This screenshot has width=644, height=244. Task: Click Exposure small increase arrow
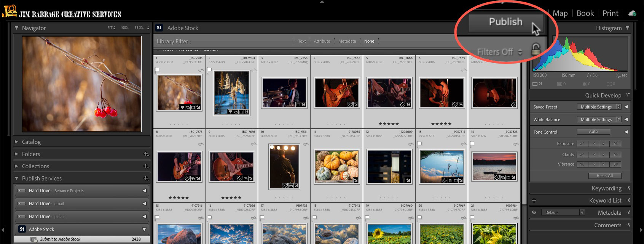pyautogui.click(x=604, y=144)
